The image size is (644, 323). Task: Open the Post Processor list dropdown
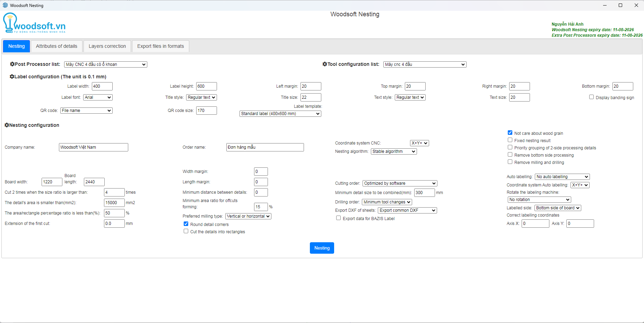(x=105, y=64)
